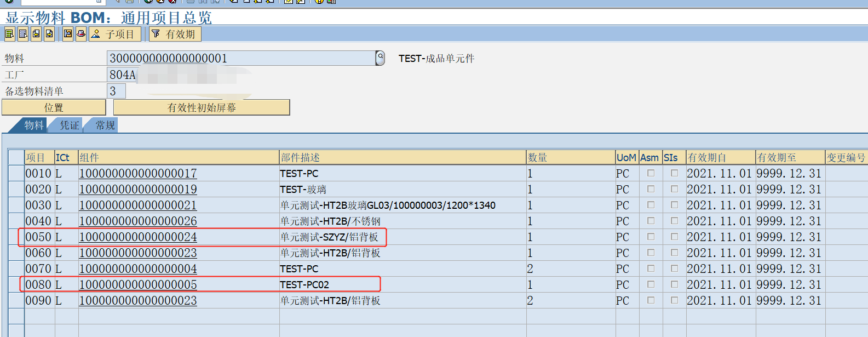
Task: Click the 组件 column header
Action: coord(179,157)
